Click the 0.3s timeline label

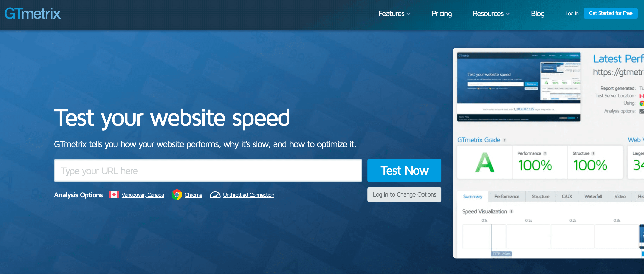617,220
